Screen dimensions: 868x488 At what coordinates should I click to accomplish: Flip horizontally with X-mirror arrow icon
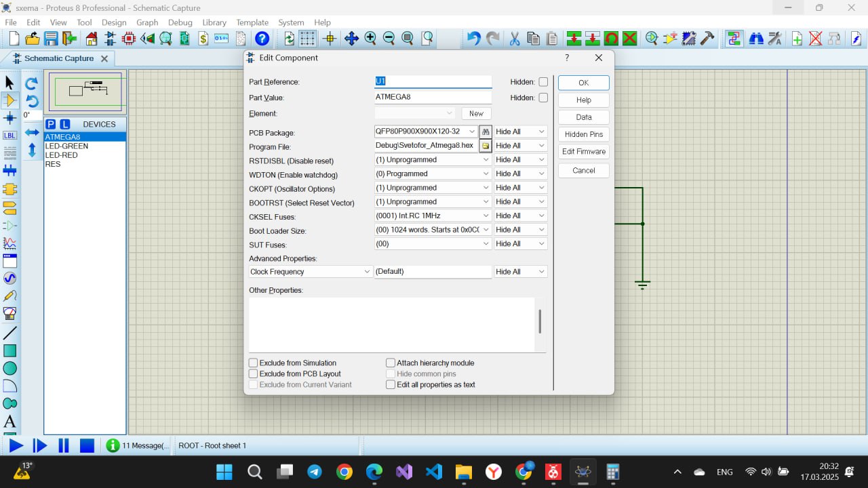pyautogui.click(x=32, y=132)
